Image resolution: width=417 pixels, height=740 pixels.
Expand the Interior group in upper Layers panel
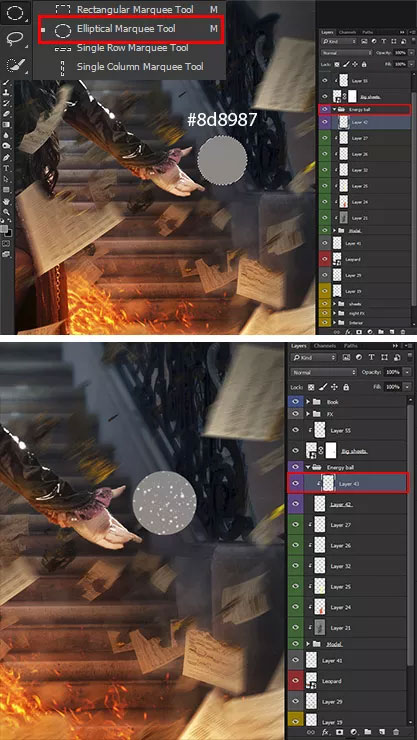click(334, 323)
